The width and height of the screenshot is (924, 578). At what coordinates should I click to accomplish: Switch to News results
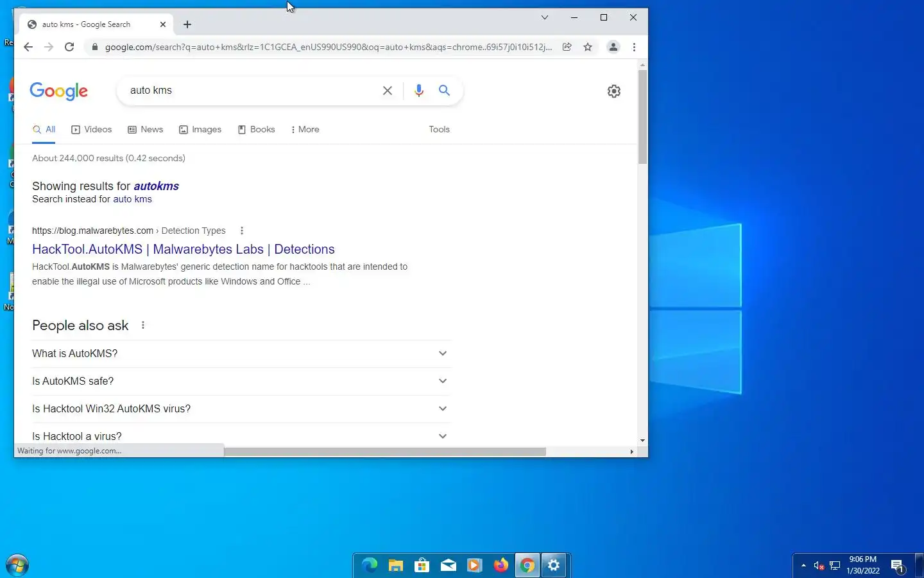146,129
